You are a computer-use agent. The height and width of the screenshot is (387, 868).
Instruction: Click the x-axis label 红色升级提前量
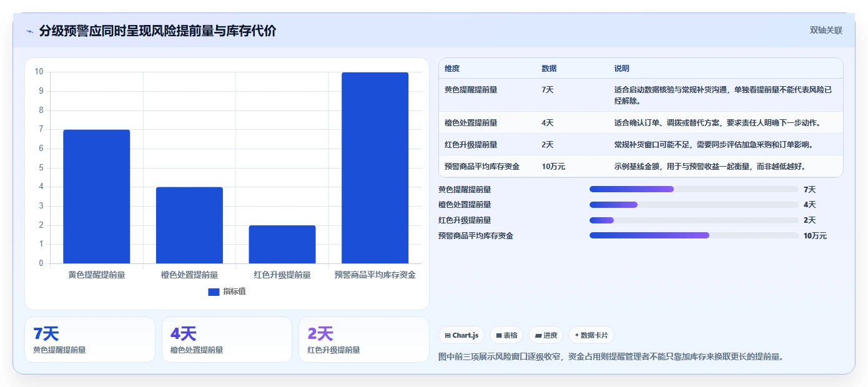point(282,275)
